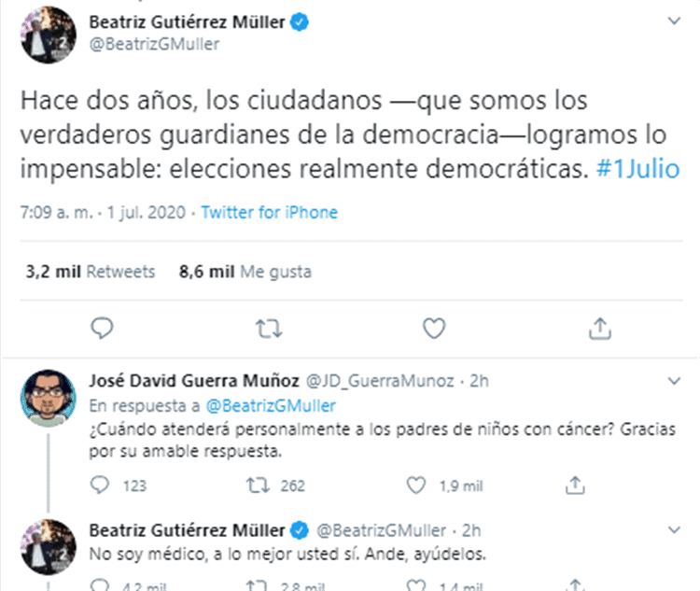Reply to the main tweet

click(x=104, y=328)
